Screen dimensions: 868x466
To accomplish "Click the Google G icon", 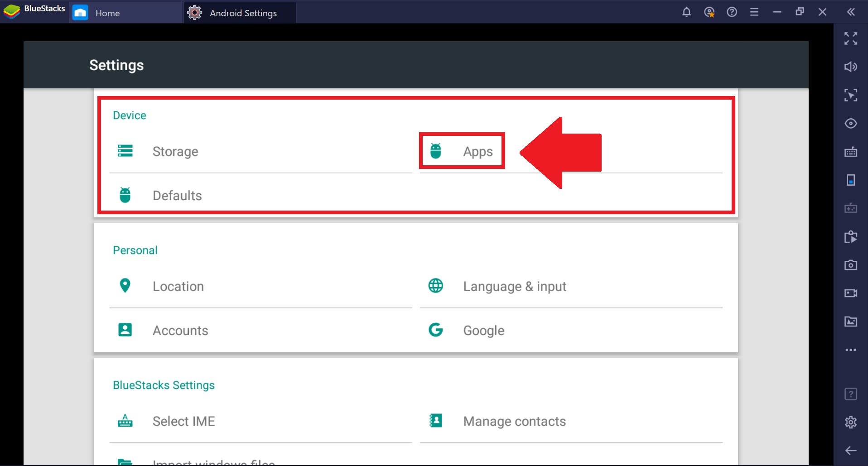I will click(x=436, y=330).
